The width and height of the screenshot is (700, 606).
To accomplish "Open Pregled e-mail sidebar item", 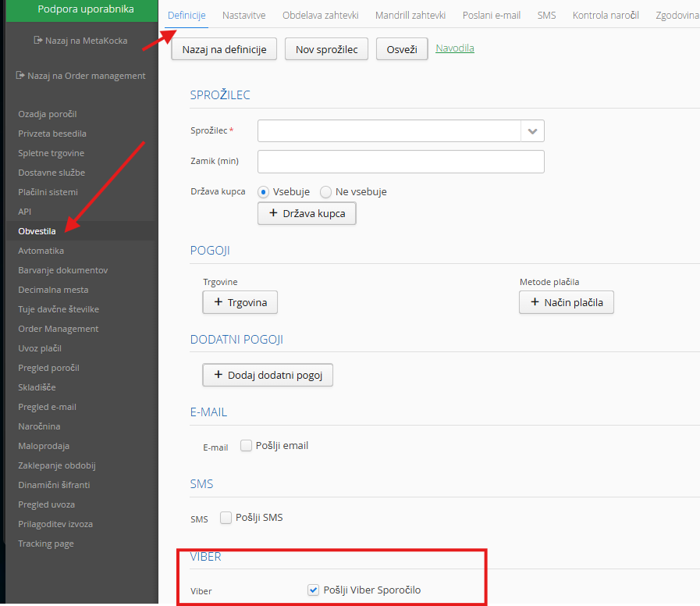I will (x=47, y=407).
